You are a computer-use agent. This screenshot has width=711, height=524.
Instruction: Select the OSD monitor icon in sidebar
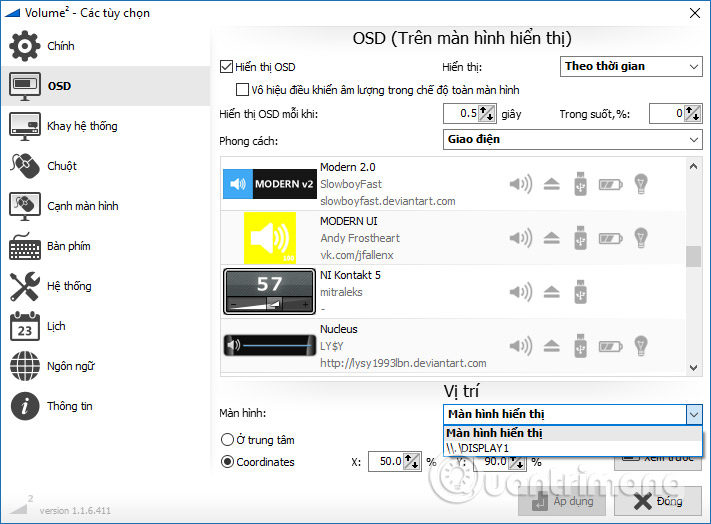[x=24, y=86]
